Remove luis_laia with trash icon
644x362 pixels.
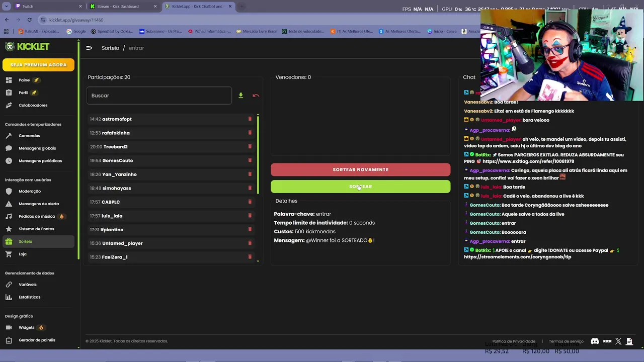tap(250, 215)
